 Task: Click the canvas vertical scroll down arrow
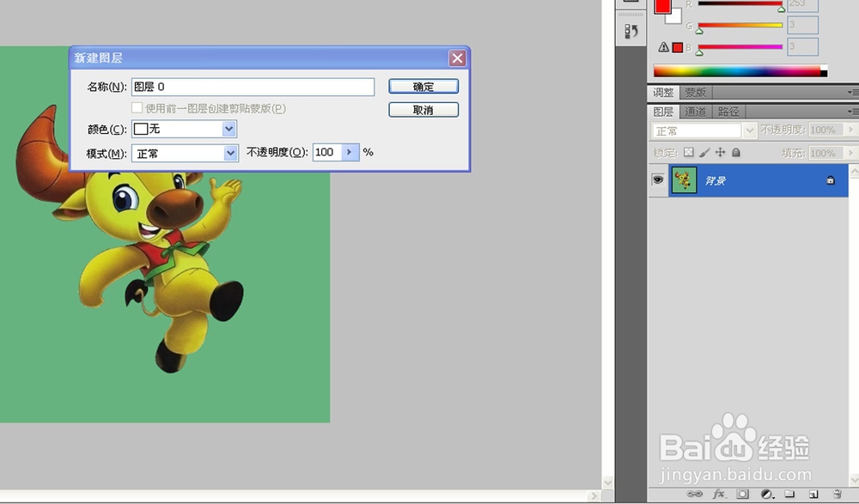(x=607, y=483)
